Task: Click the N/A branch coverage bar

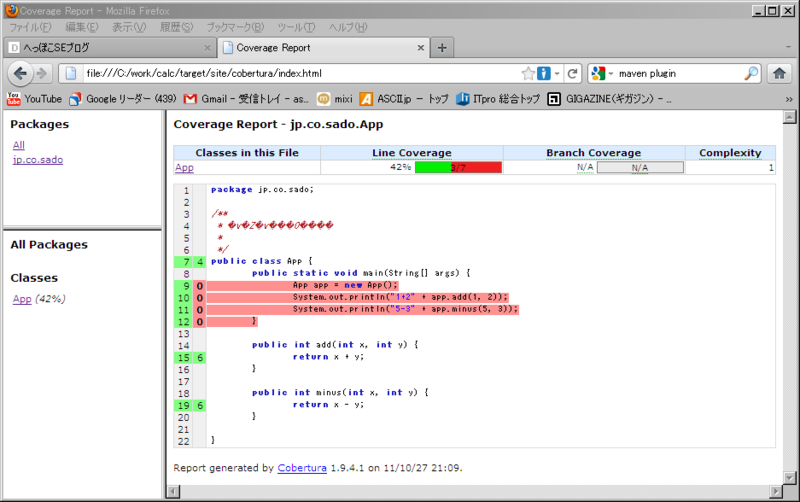Action: [640, 167]
